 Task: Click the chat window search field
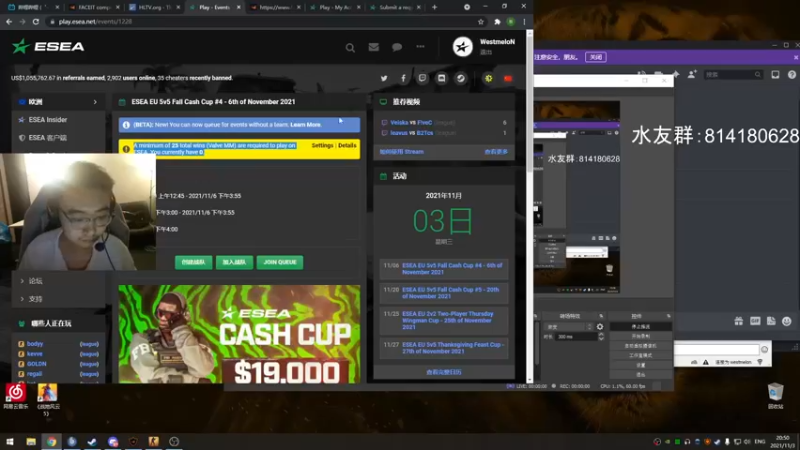(733, 74)
